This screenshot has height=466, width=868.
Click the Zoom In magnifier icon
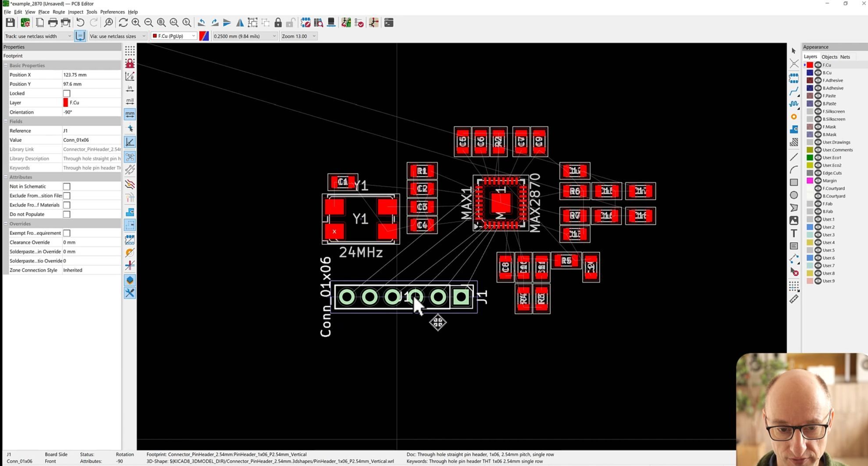pos(136,23)
